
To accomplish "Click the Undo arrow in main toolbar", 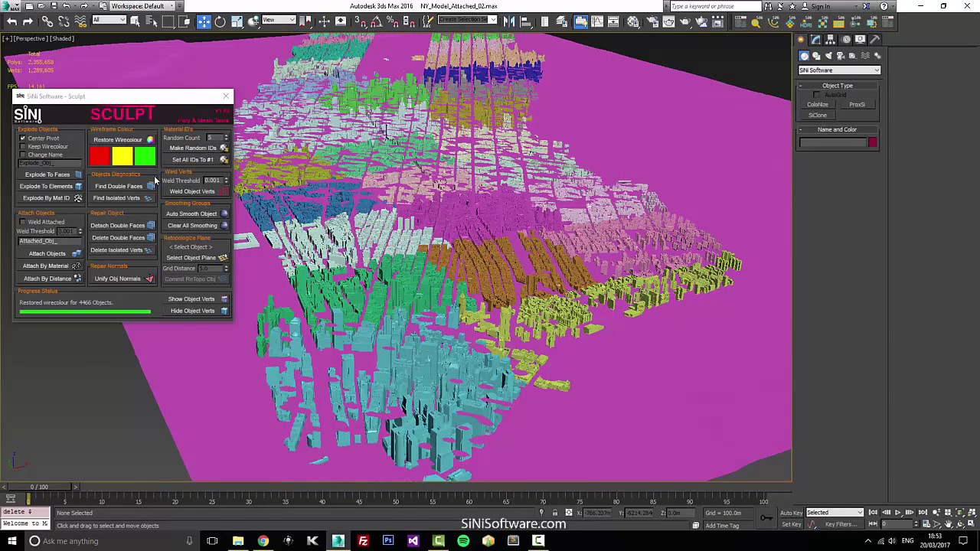I will (x=11, y=22).
